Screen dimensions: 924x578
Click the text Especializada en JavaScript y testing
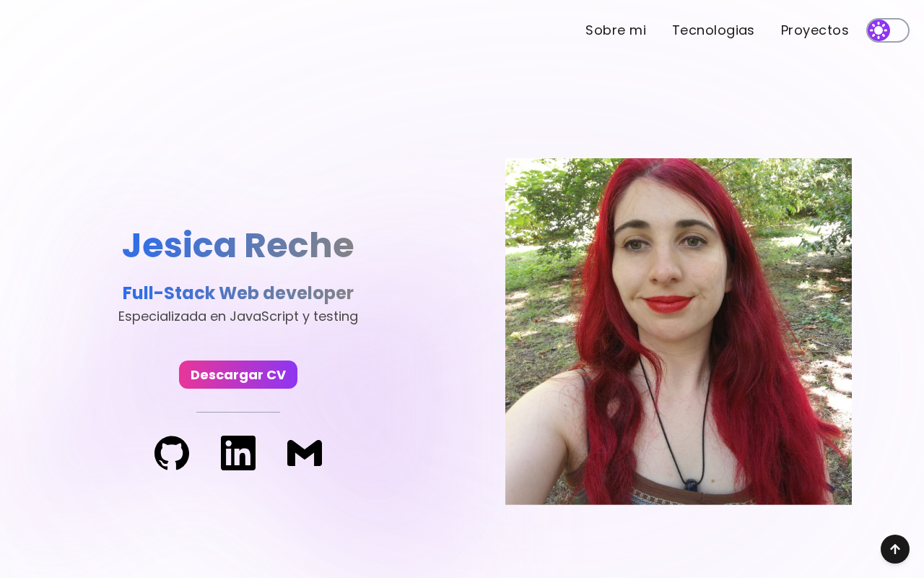click(238, 316)
